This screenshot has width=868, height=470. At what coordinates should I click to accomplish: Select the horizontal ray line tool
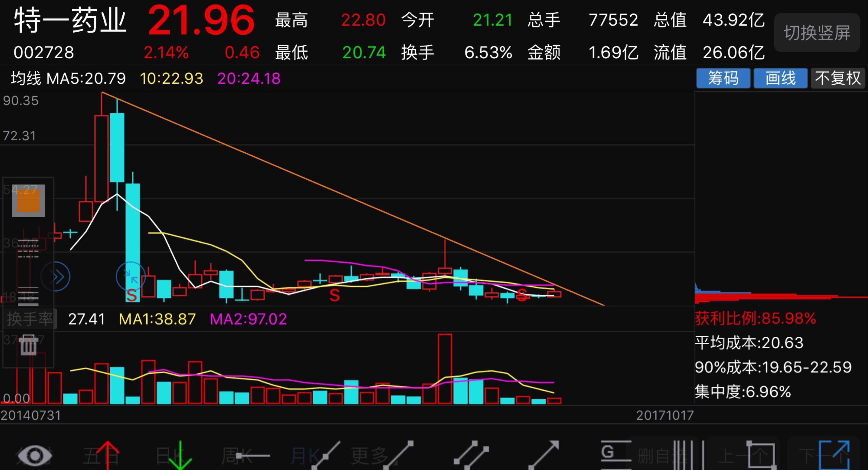coord(253,456)
